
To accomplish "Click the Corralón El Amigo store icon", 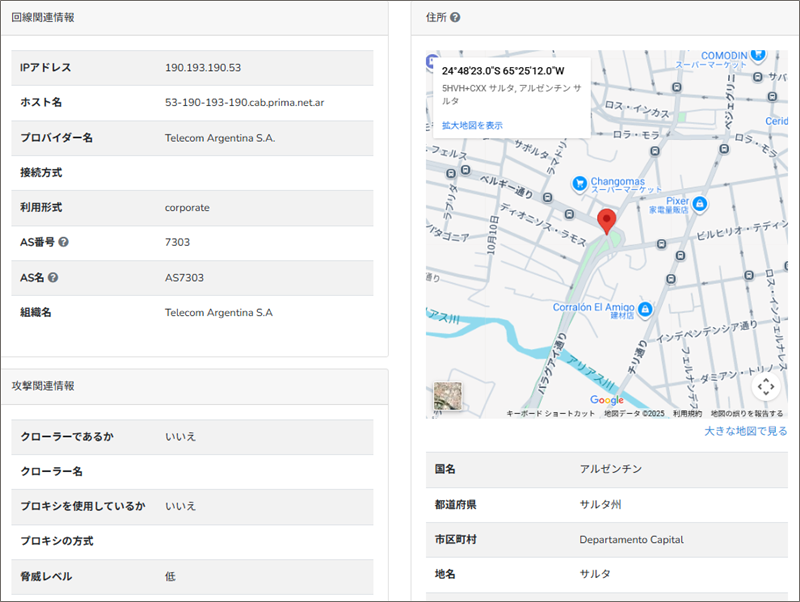I will [x=646, y=308].
